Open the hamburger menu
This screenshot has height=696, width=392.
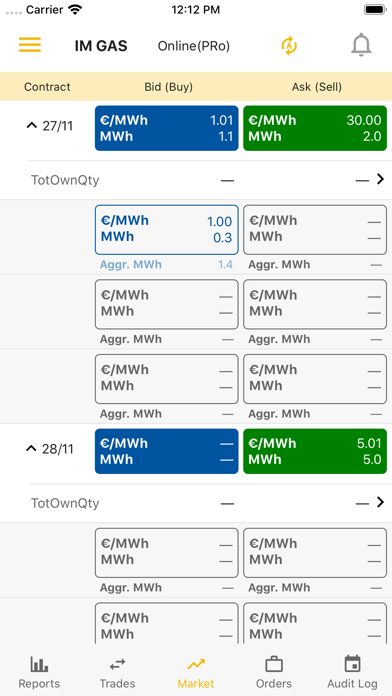click(30, 45)
